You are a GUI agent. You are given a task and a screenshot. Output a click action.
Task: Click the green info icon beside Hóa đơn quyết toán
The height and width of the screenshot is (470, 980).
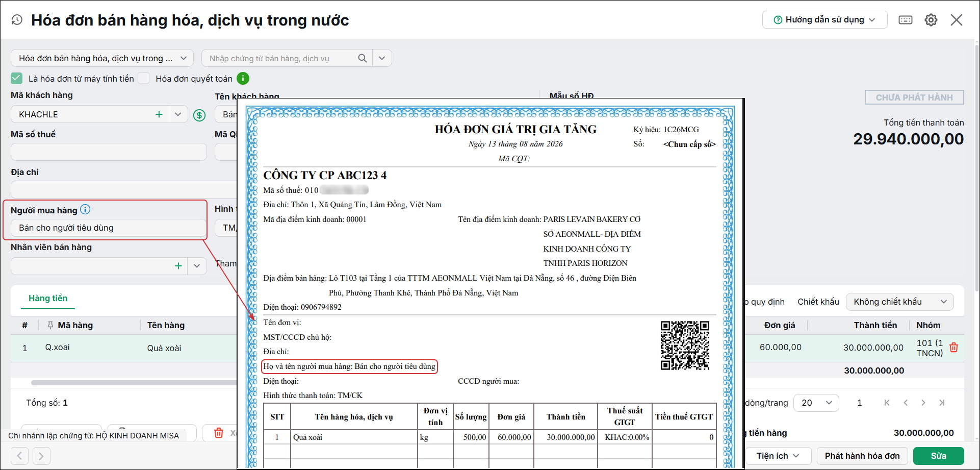(243, 79)
